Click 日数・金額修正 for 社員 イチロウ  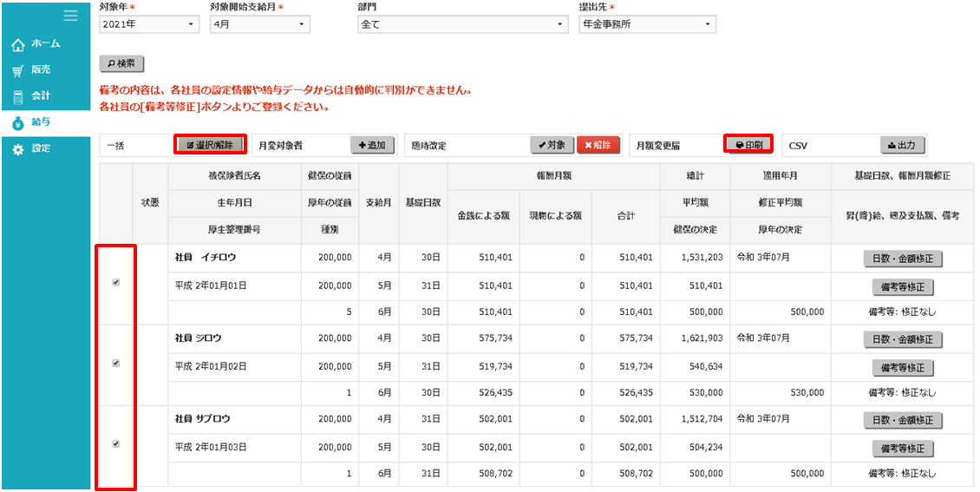click(903, 259)
